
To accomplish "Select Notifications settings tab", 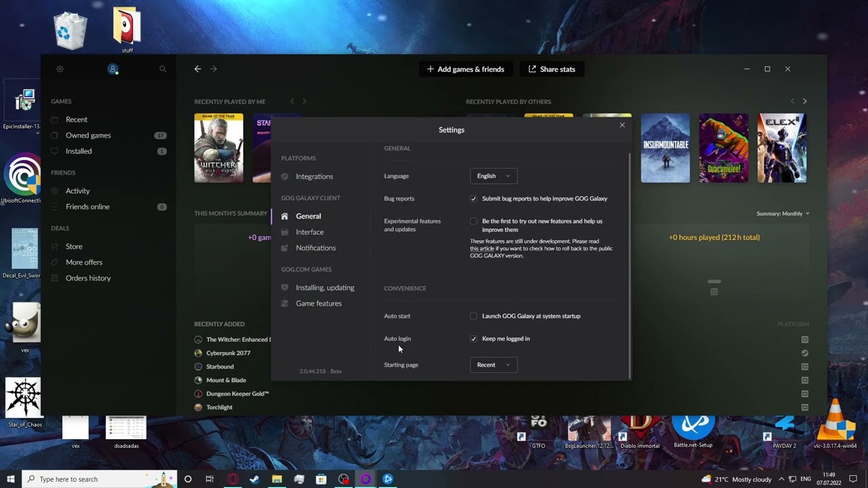I will pos(315,248).
